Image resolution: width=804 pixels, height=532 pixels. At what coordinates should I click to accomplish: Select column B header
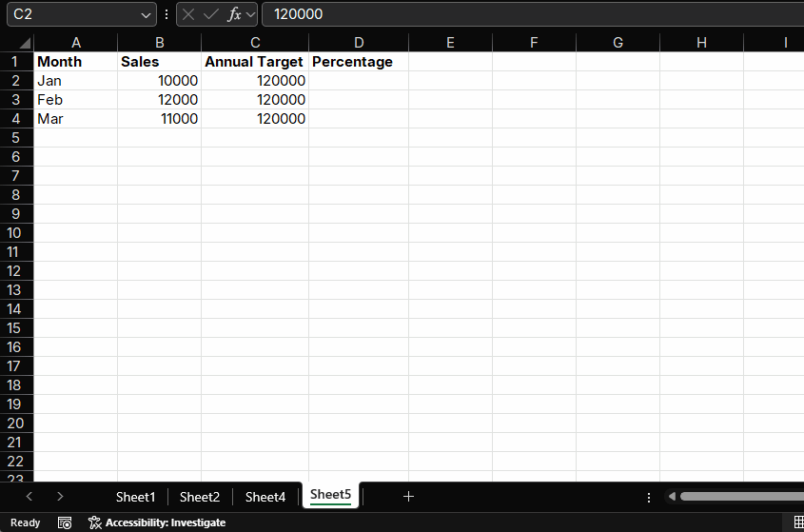[x=160, y=43]
